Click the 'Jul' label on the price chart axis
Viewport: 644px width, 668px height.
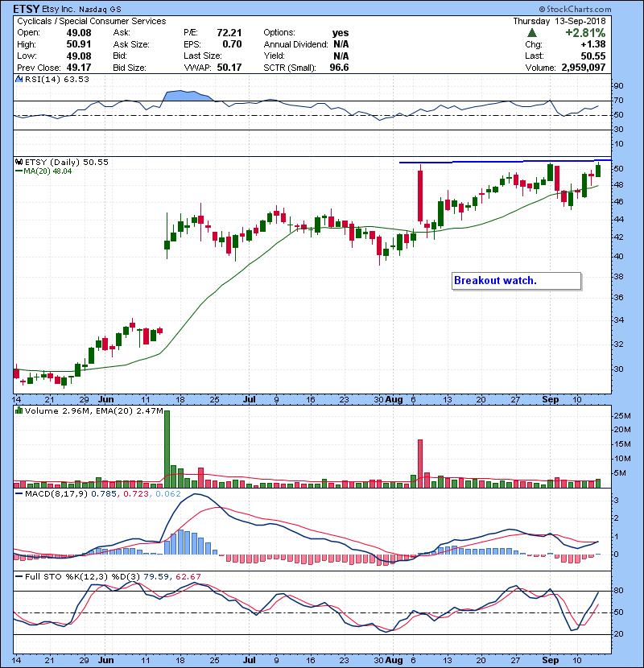[250, 398]
